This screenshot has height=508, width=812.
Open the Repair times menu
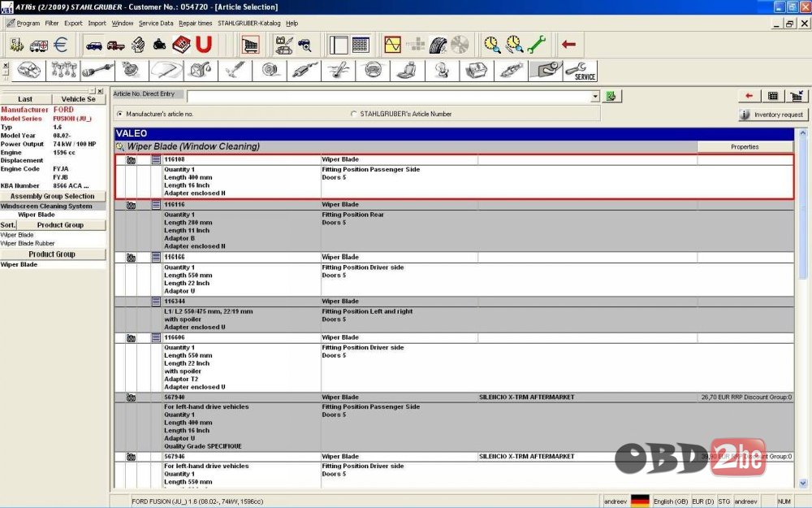195,24
